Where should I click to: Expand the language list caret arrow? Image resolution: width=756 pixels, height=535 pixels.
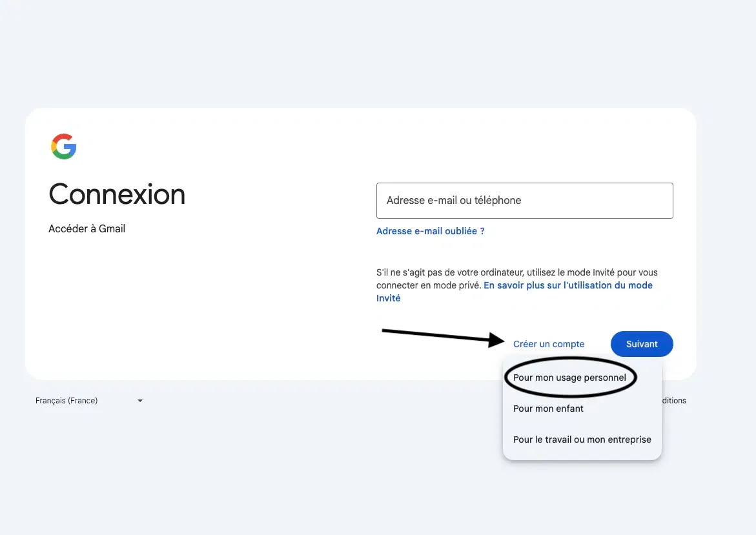click(x=140, y=401)
